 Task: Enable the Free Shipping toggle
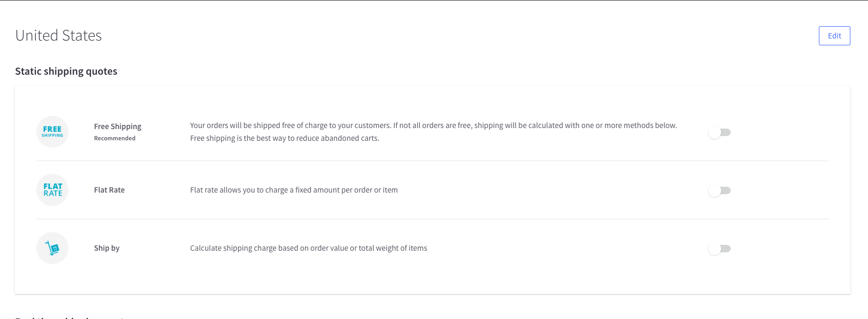coord(719,132)
